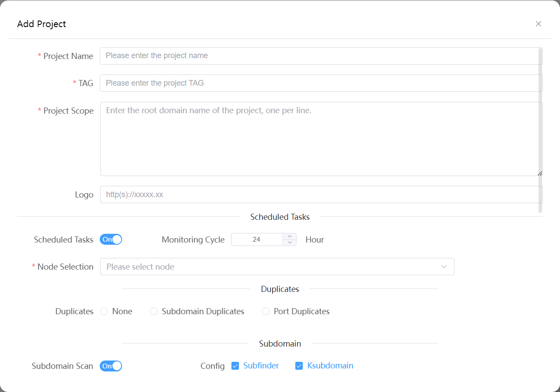Toggle the Scheduled Tasks switch off
Screen dimensions: 560x392
pyautogui.click(x=111, y=239)
